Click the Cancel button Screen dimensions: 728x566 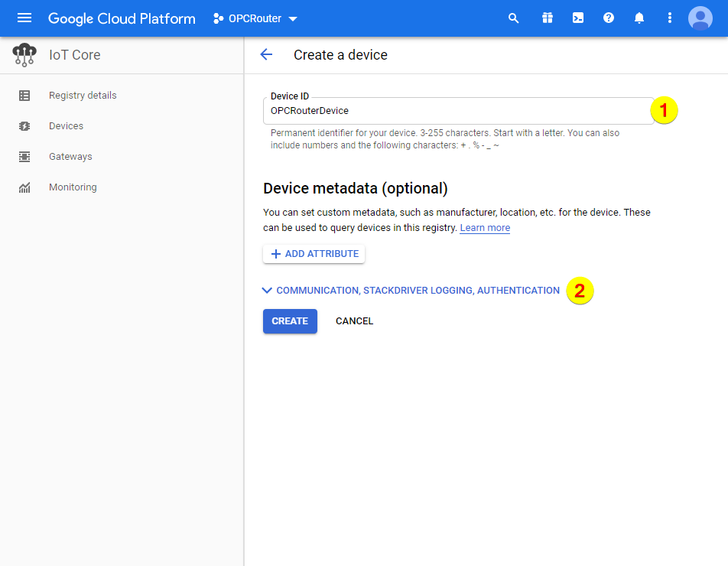(x=354, y=321)
